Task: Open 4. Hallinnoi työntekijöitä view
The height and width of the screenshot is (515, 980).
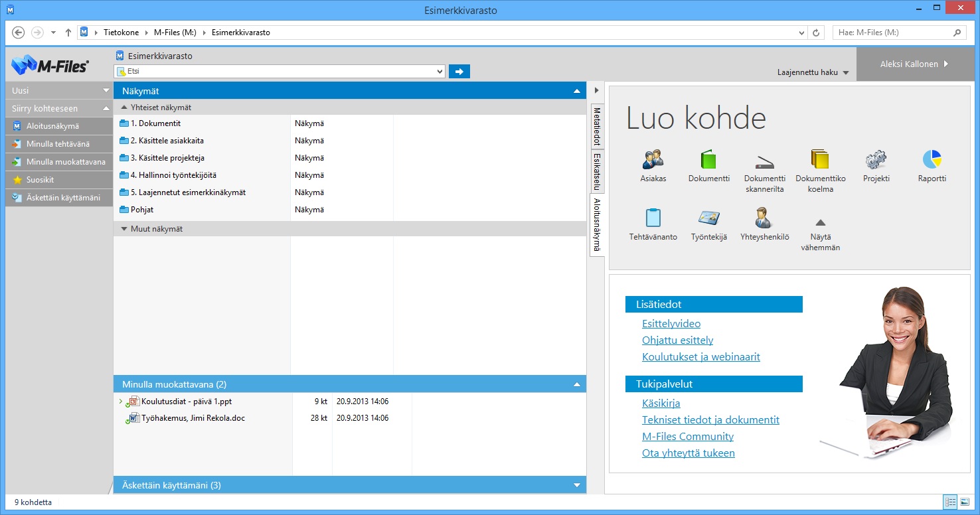Action: 173,175
